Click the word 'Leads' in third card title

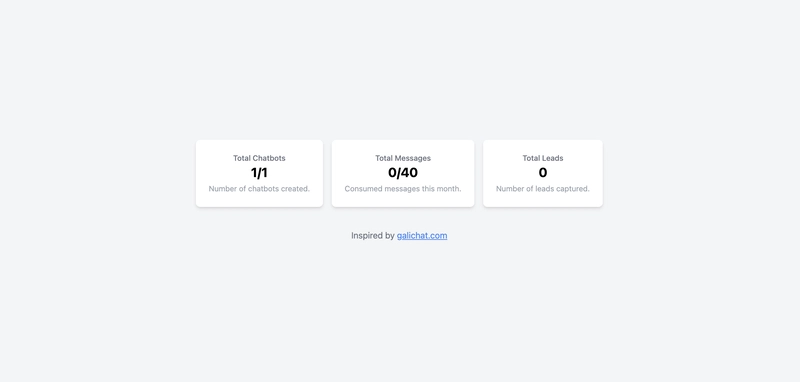553,158
